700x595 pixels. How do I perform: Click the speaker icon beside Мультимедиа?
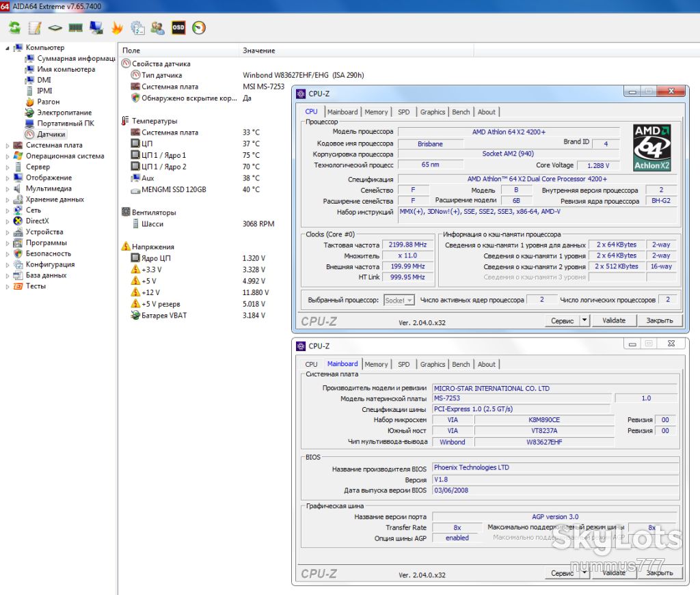click(18, 189)
